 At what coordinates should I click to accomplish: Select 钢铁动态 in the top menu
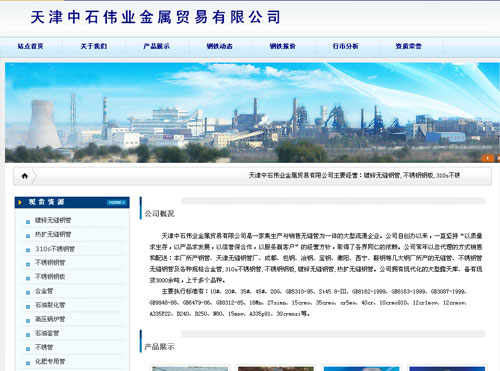219,46
